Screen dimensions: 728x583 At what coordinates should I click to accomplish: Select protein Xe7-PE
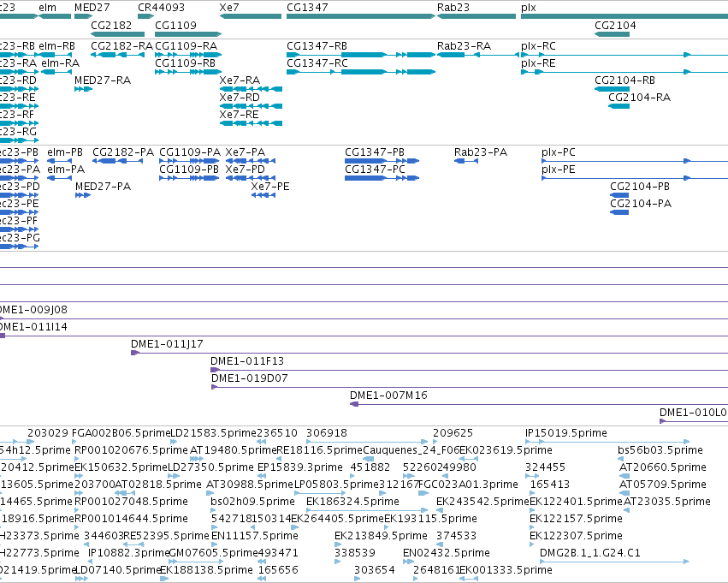tap(263, 195)
